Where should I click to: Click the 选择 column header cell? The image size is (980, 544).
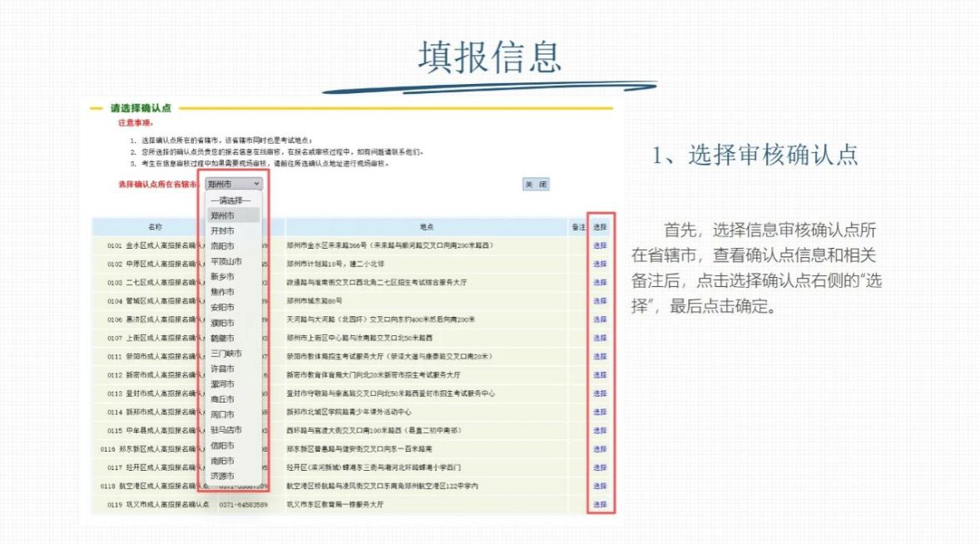[600, 227]
